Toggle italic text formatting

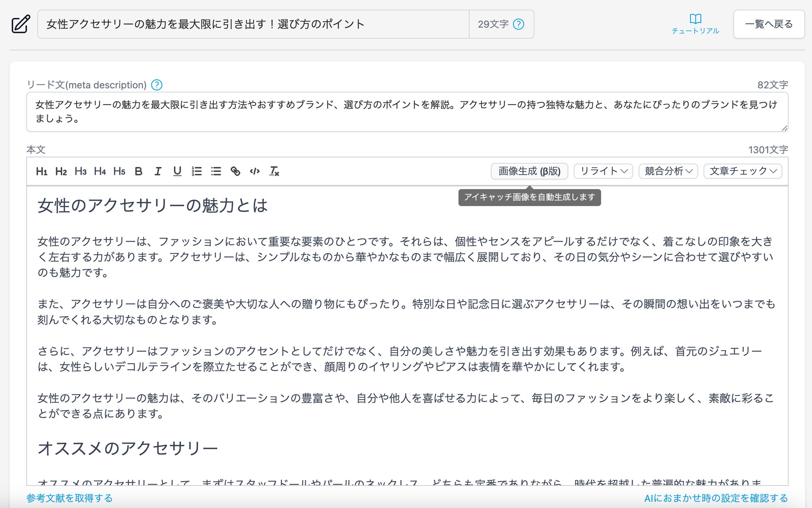tap(158, 171)
